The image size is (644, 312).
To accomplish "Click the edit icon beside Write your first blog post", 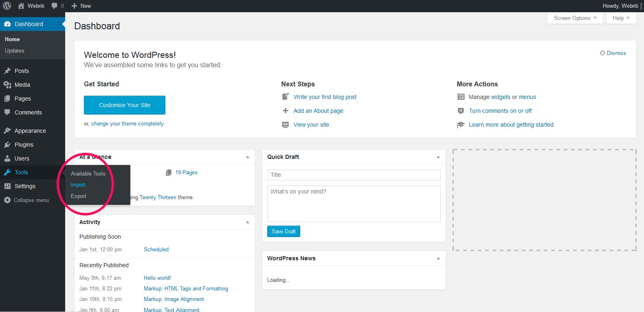I will pos(286,97).
